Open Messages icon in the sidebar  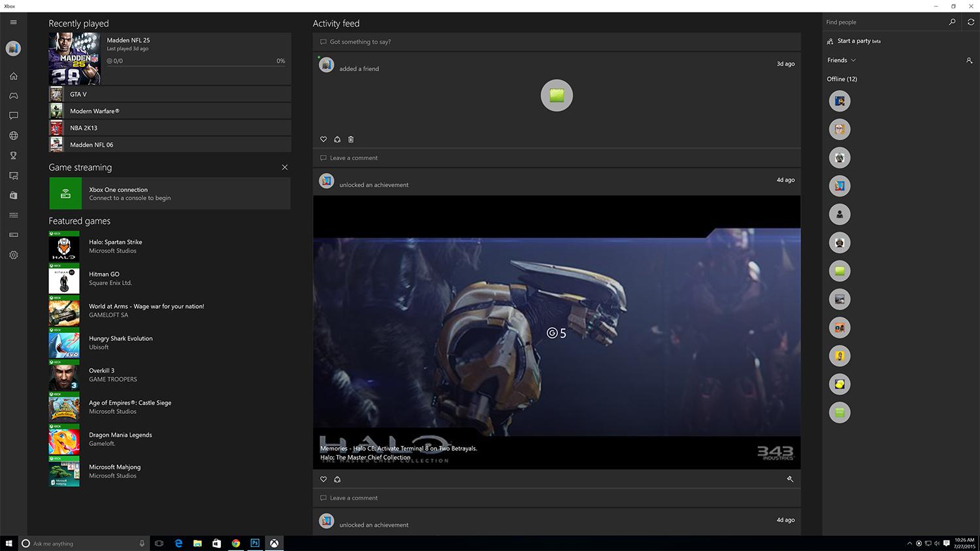click(x=13, y=116)
